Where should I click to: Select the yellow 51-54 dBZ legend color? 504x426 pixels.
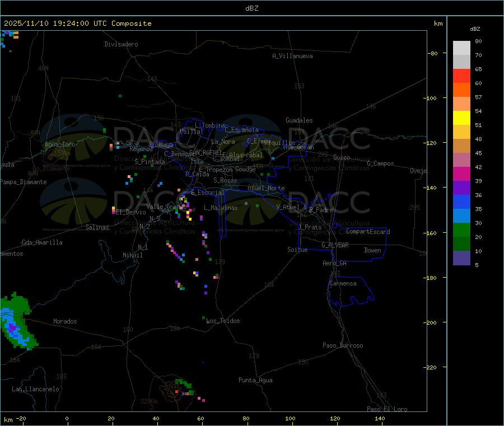tap(461, 118)
